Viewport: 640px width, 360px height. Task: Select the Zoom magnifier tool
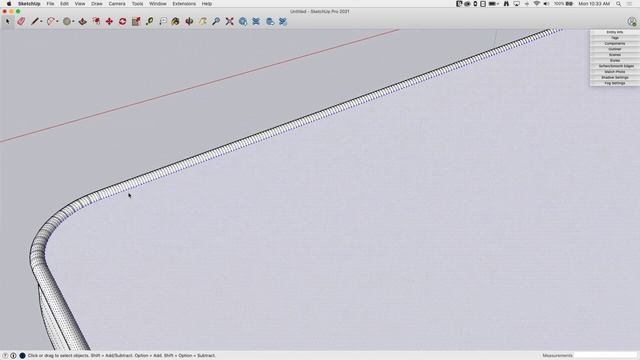pyautogui.click(x=216, y=21)
